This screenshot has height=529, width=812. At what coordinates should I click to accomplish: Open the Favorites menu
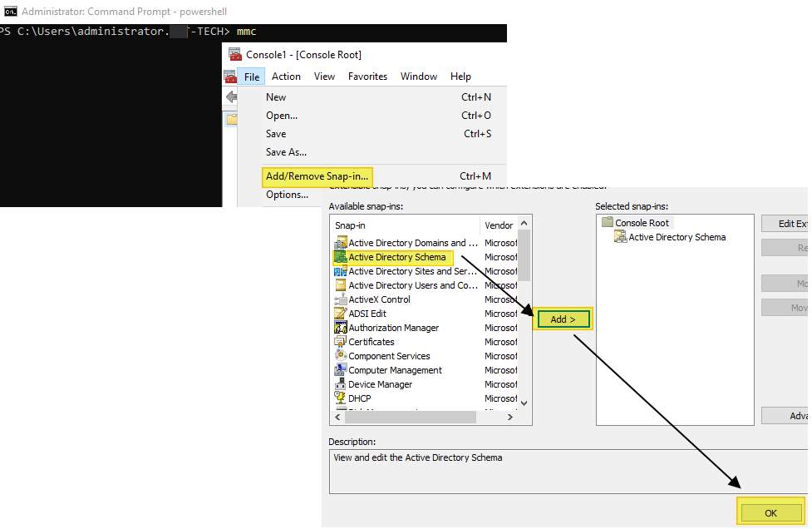pos(367,77)
